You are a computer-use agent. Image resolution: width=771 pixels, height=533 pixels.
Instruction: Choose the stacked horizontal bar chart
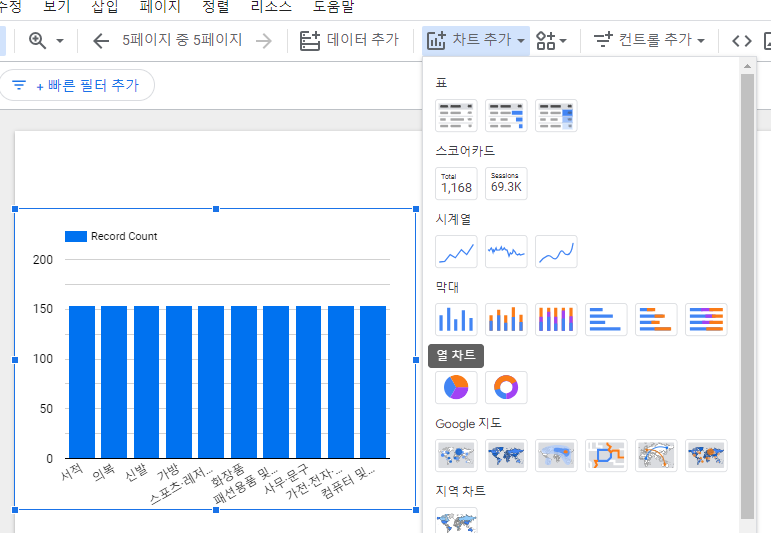coord(656,320)
